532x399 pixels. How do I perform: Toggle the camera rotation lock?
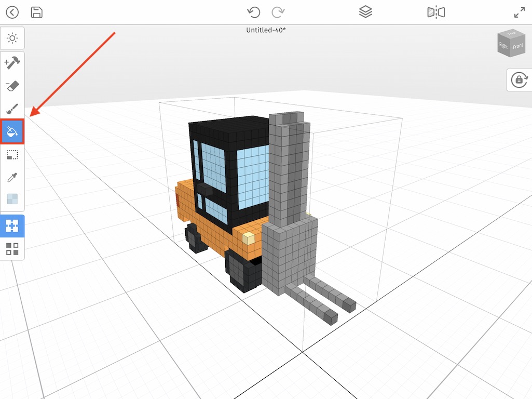tap(520, 79)
